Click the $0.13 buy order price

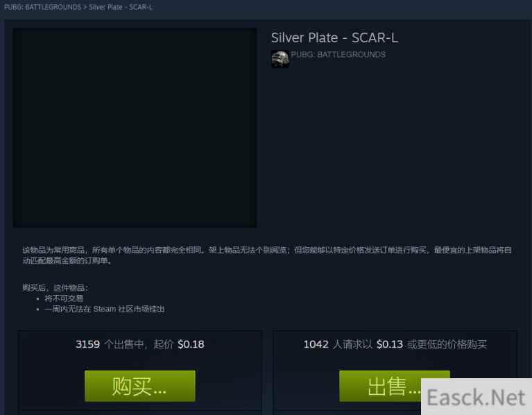pos(390,344)
